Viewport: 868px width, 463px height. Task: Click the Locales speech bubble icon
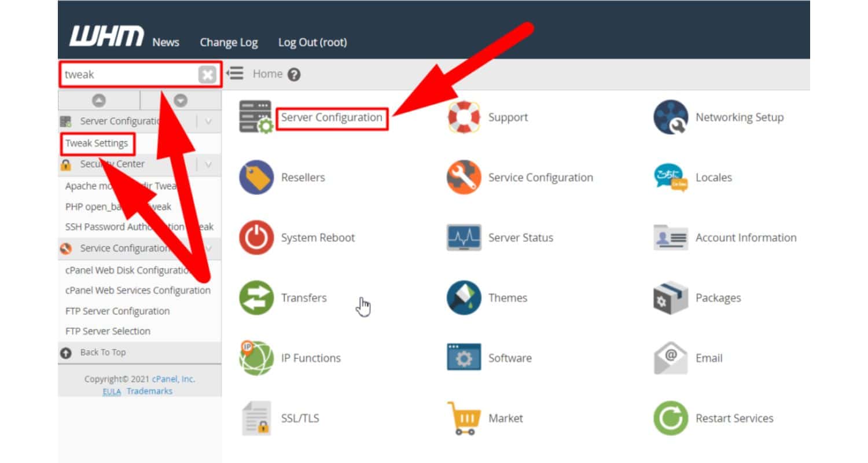pos(671,178)
